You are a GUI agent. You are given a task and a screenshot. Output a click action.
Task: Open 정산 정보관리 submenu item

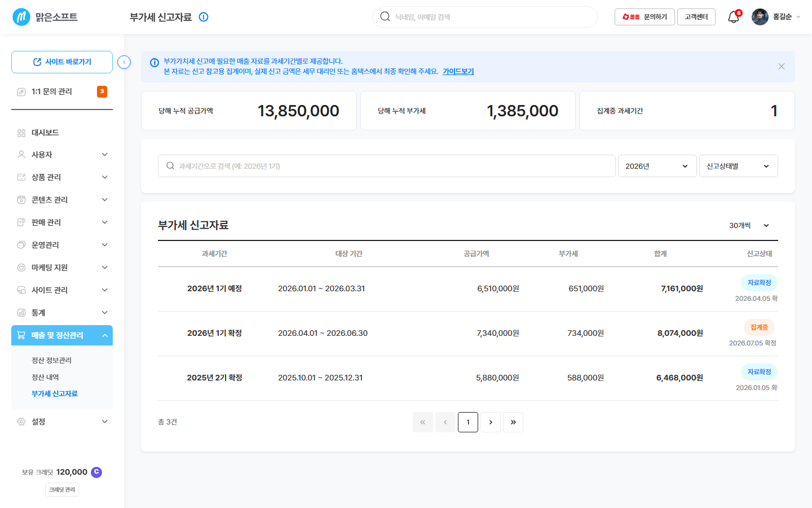pyautogui.click(x=51, y=360)
